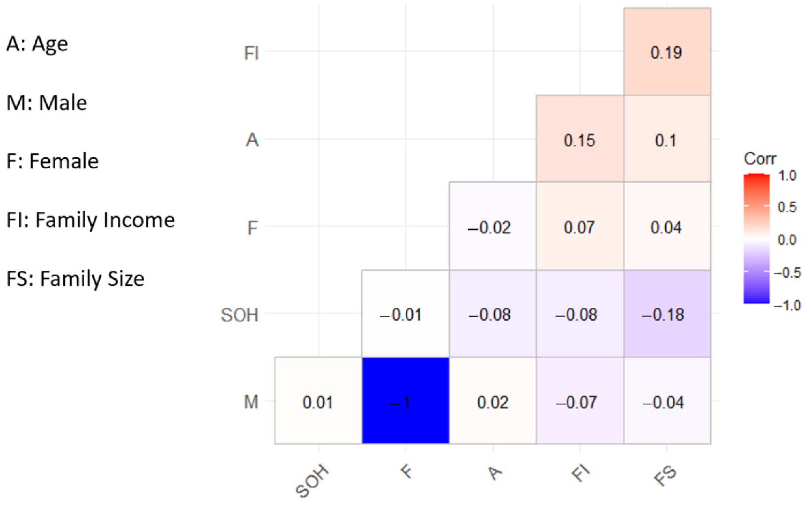The height and width of the screenshot is (505, 812).
Task: Select the positive 0.07 heatmap cell
Action: pos(579,226)
